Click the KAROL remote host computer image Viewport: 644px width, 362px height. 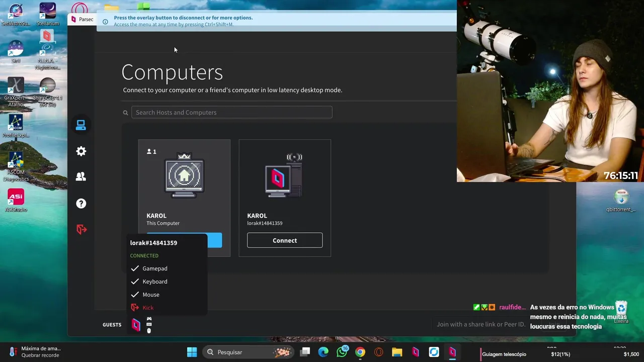pos(284,176)
